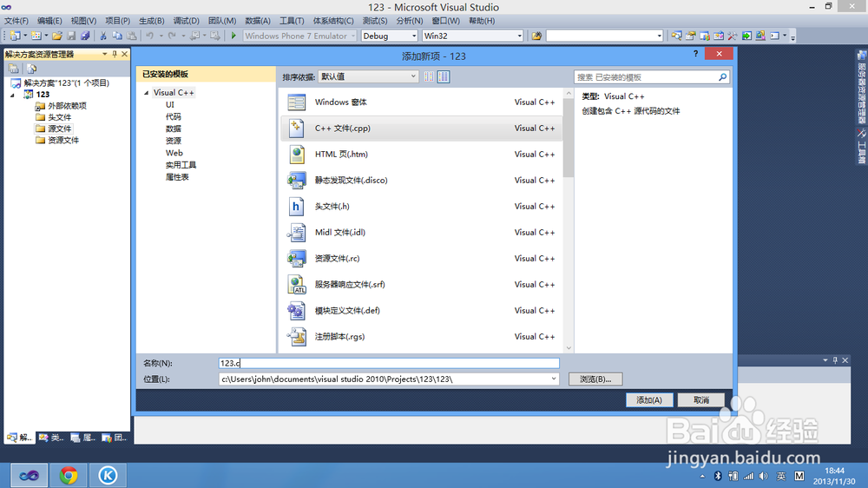Image resolution: width=868 pixels, height=488 pixels.
Task: Open the 项目(P) menu
Action: click(117, 21)
